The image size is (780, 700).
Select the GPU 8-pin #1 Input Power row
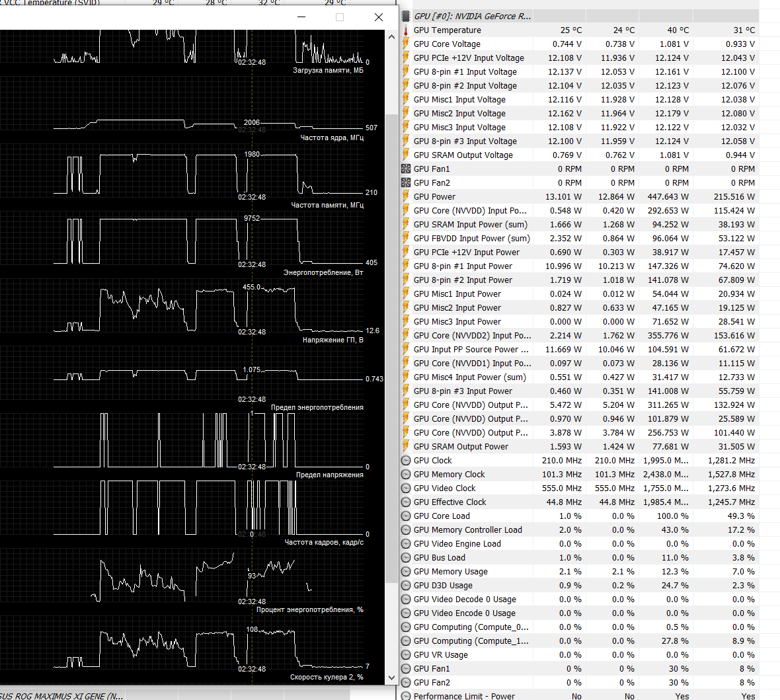click(578, 266)
